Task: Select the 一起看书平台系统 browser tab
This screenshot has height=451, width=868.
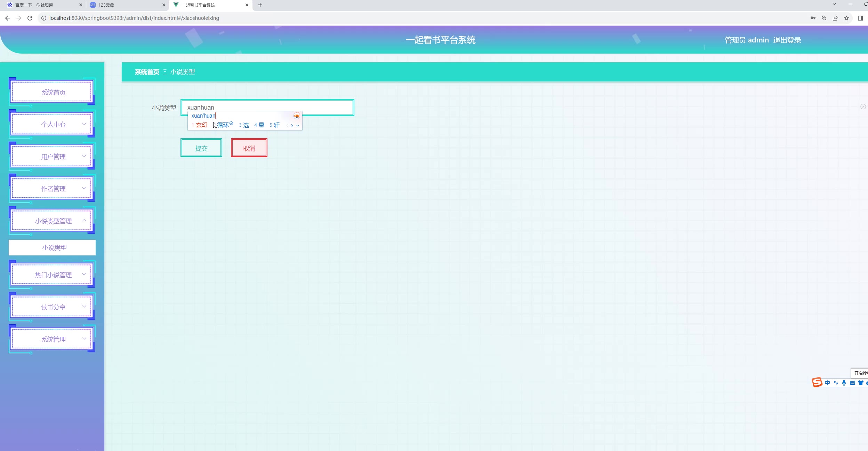Action: point(210,5)
